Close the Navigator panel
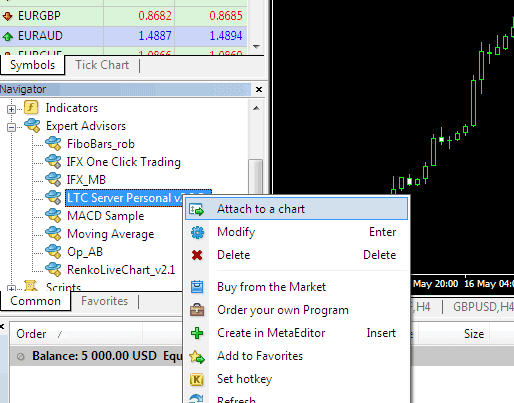514x403 pixels. click(x=259, y=89)
